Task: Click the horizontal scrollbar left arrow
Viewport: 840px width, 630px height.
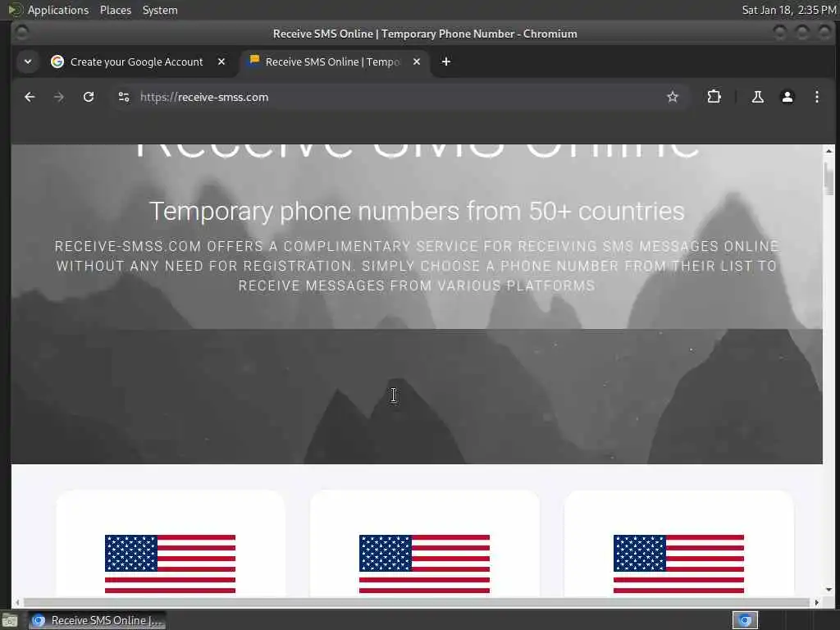Action: pyautogui.click(x=17, y=602)
